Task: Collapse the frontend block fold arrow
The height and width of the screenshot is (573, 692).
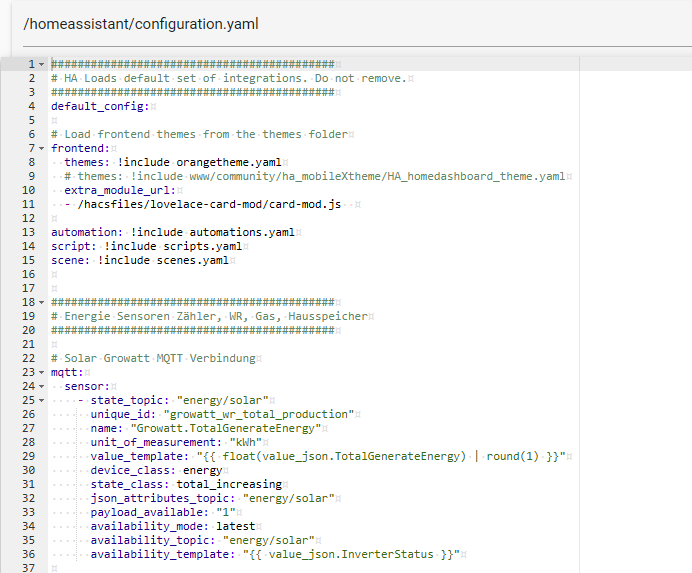Action: click(x=41, y=148)
